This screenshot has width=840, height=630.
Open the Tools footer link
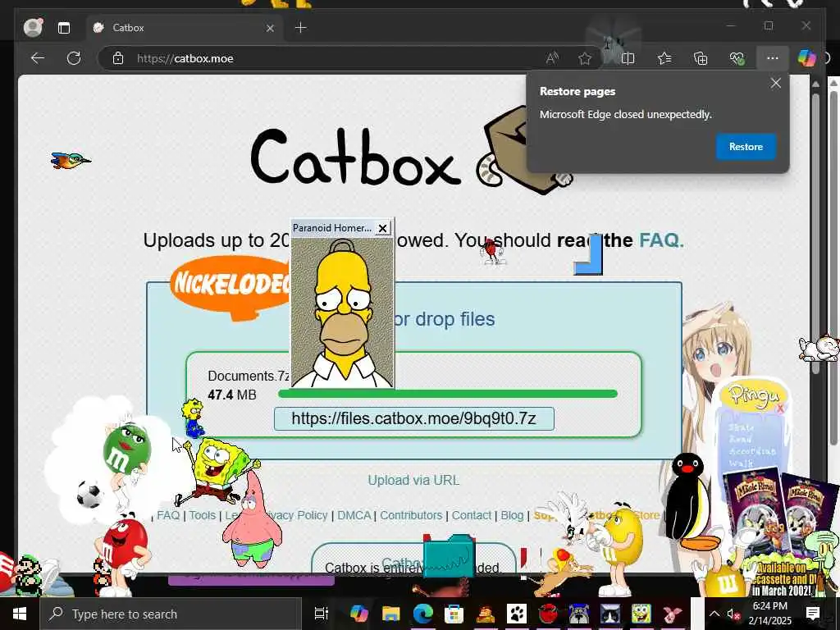coord(202,515)
